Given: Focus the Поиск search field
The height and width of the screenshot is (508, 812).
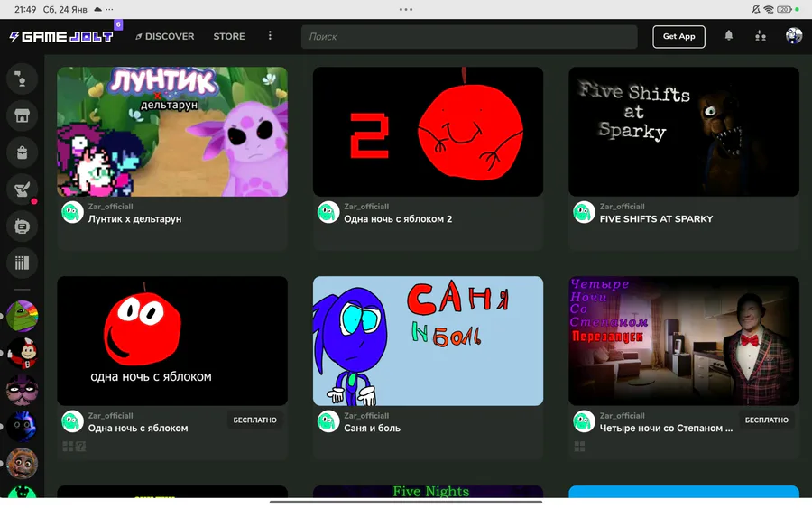Looking at the screenshot, I should (469, 37).
